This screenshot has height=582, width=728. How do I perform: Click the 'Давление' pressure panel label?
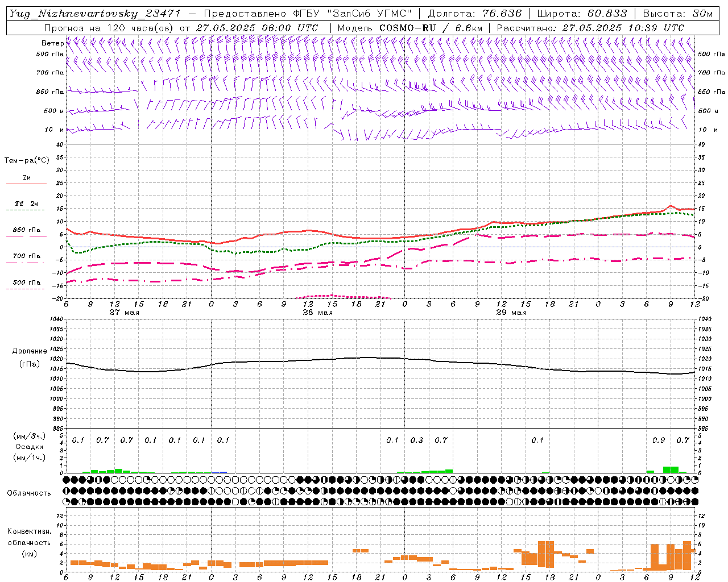pos(30,351)
